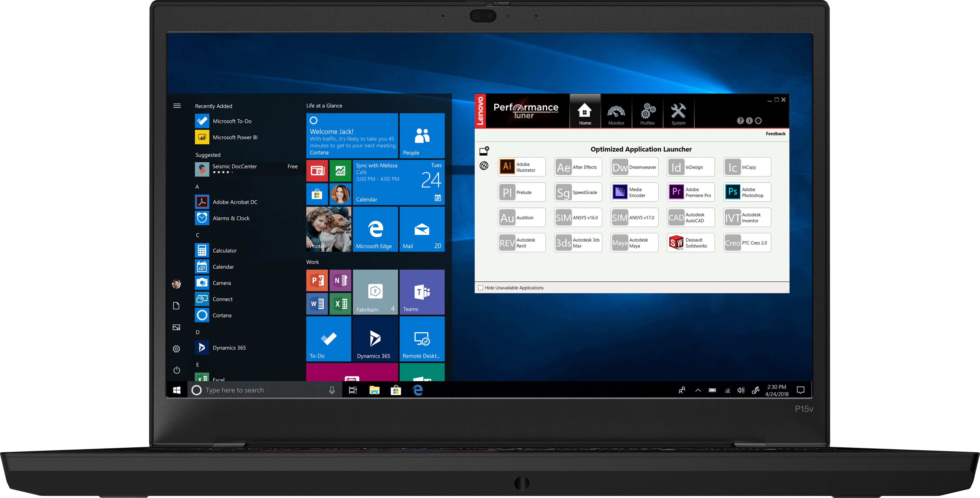Click the add application icon in Performance Tuner
Image resolution: width=980 pixels, height=498 pixels.
pyautogui.click(x=484, y=151)
